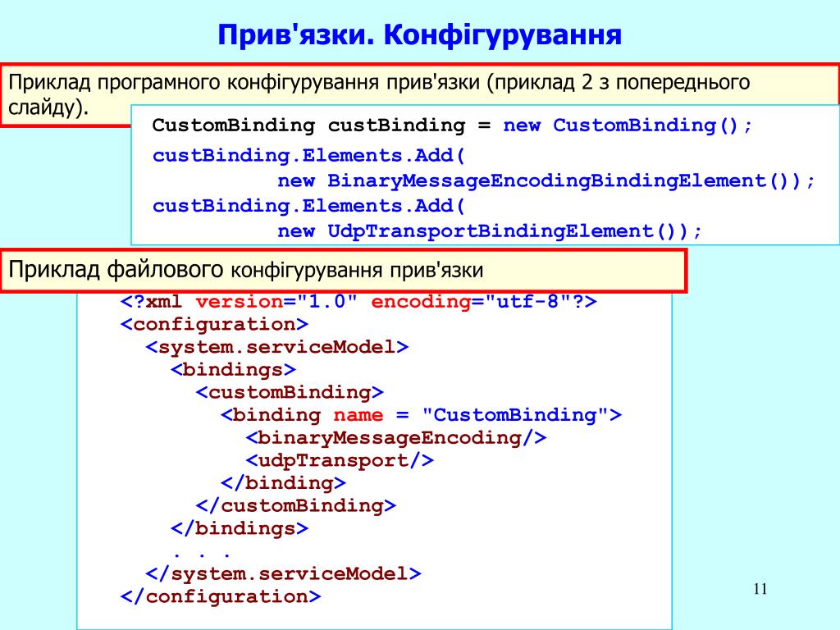Click the opening "<configuration>" tag
This screenshot has height=630, width=840.
[214, 325]
